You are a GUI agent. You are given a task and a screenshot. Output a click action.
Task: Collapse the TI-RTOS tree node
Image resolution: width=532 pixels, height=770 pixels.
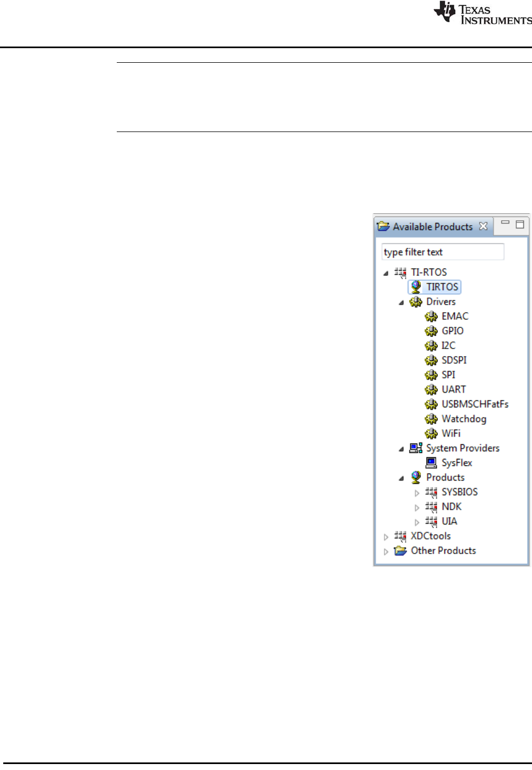click(x=385, y=273)
